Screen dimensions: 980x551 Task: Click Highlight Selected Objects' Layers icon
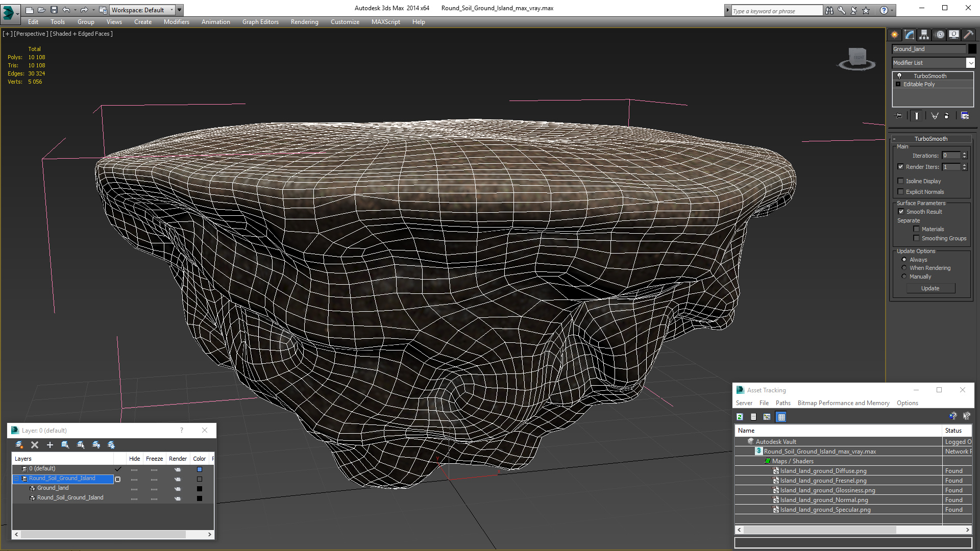pos(81,445)
